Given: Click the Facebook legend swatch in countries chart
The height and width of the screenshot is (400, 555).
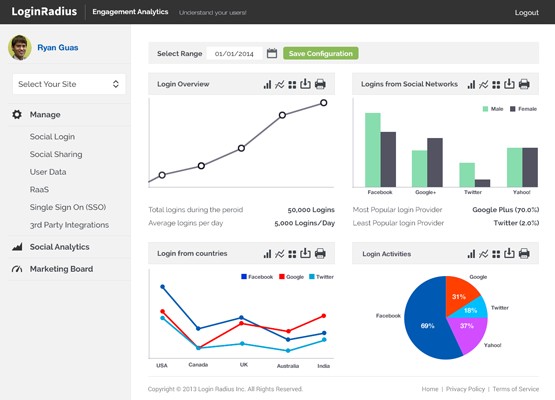Looking at the screenshot, I should click(x=244, y=276).
